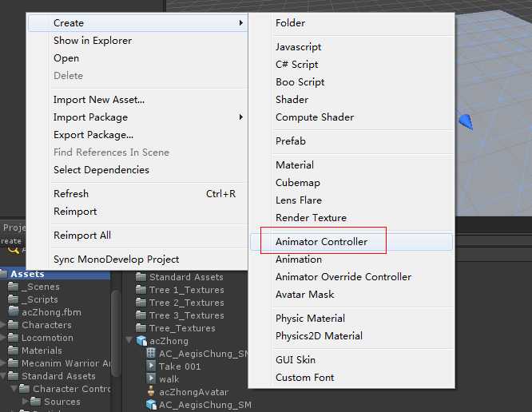Viewport: 532px width, 412px height.
Task: Create a Javascript file
Action: [x=298, y=47]
